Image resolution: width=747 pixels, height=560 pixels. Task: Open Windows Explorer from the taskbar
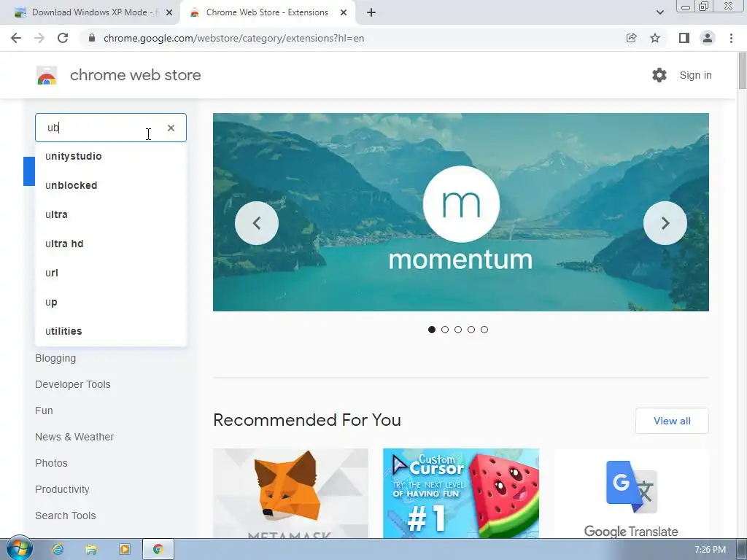pos(91,550)
